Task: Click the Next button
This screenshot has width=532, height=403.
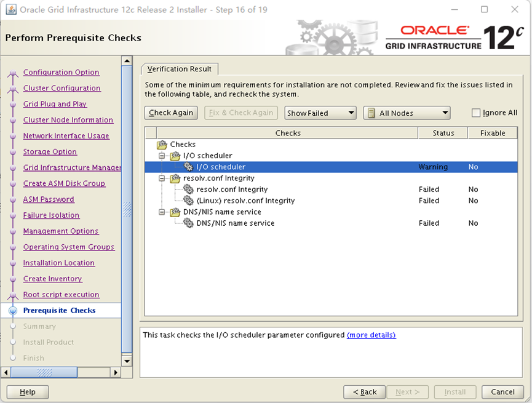Action: (408, 392)
